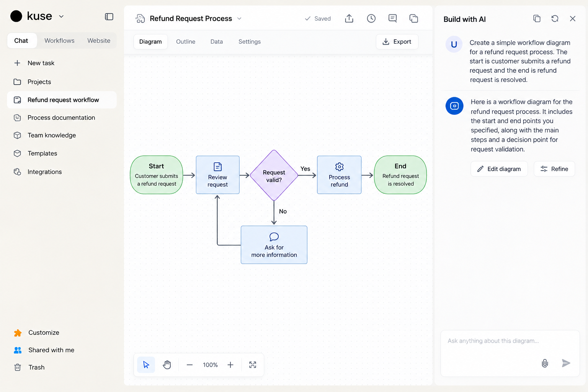This screenshot has height=392, width=588.
Task: Copy icon in Build with AI panel
Action: pos(537,19)
